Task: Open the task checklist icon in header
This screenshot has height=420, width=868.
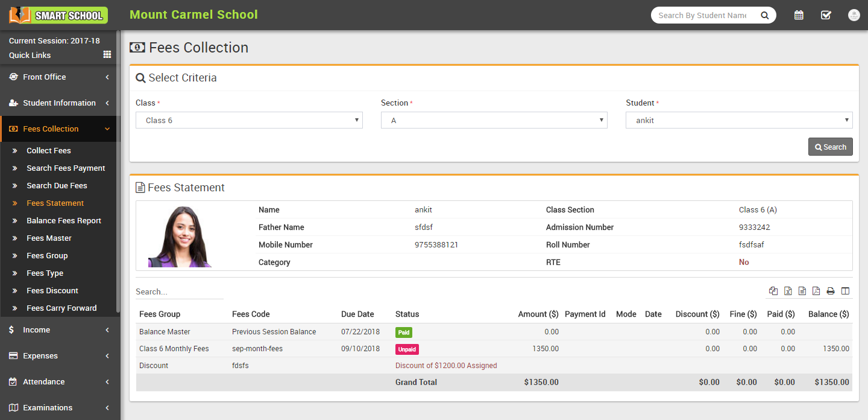Action: pyautogui.click(x=826, y=15)
